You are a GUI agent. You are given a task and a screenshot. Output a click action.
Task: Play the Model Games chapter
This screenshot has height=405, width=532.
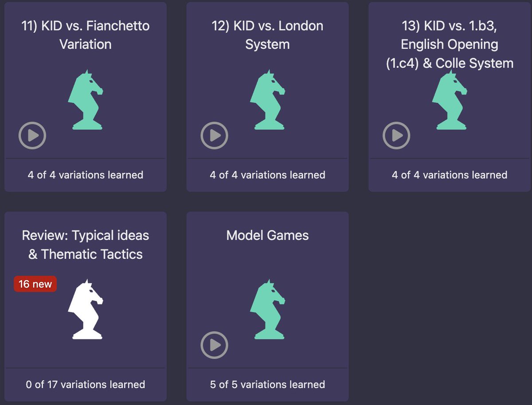[215, 345]
